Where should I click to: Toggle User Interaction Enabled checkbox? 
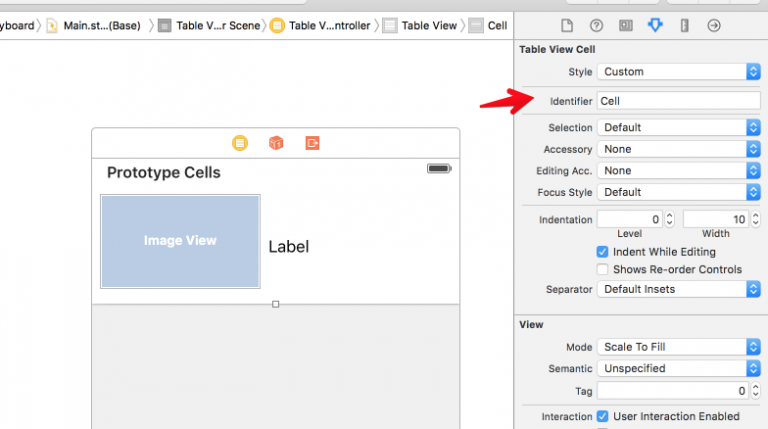[603, 416]
